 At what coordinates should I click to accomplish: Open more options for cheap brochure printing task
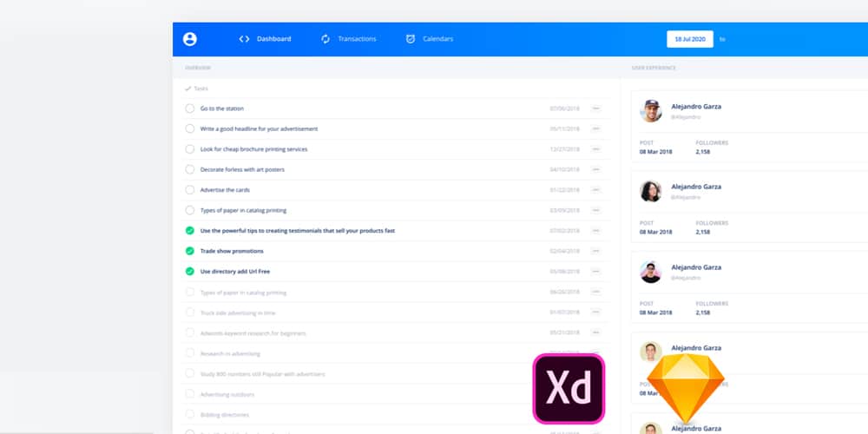[x=595, y=149]
